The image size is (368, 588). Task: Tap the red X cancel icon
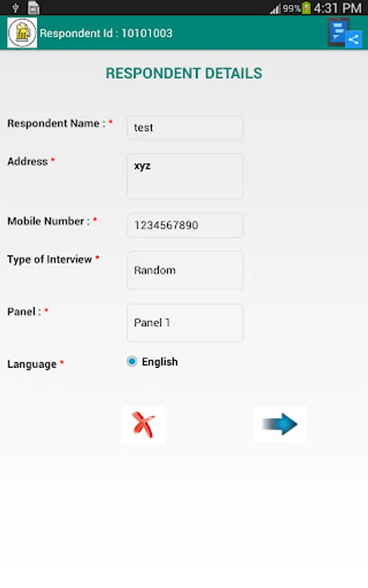click(x=143, y=425)
